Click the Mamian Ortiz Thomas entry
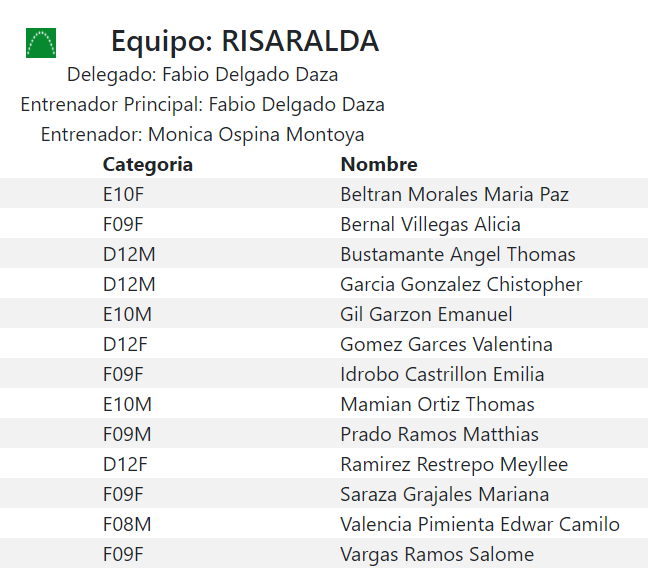Screen dimensions: 648x582 437,405
